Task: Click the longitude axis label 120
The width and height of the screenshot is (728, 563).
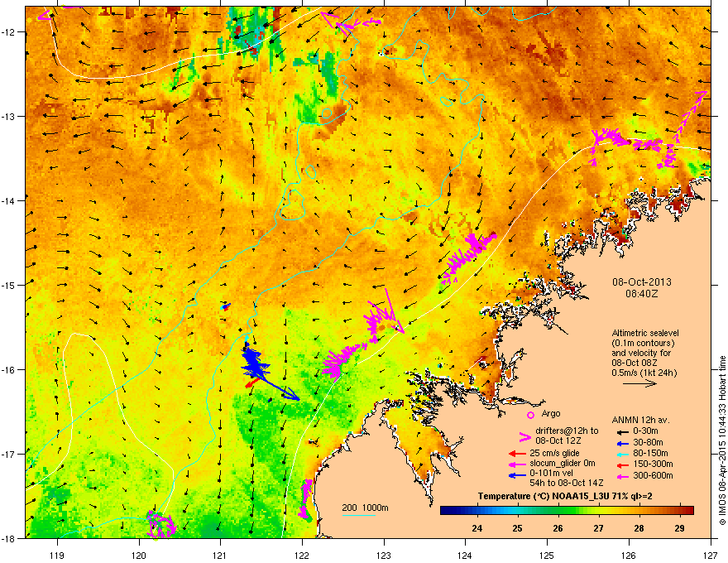Action: coord(139,555)
